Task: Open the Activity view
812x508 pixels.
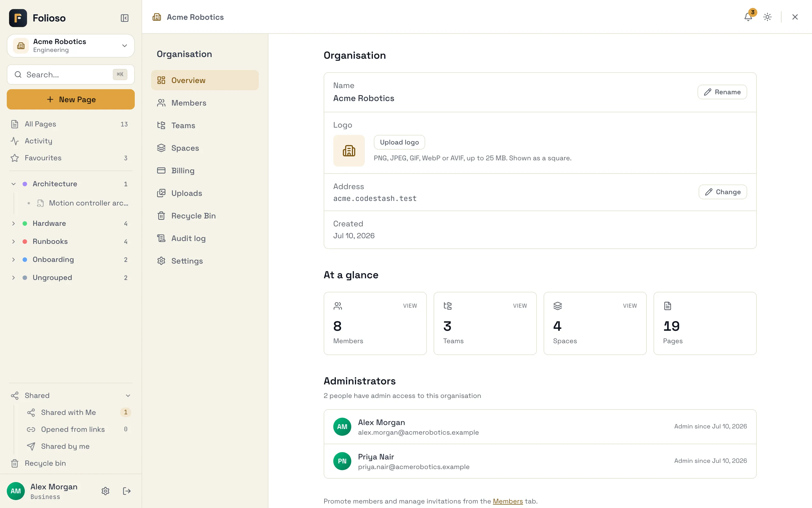Action: pos(71,141)
